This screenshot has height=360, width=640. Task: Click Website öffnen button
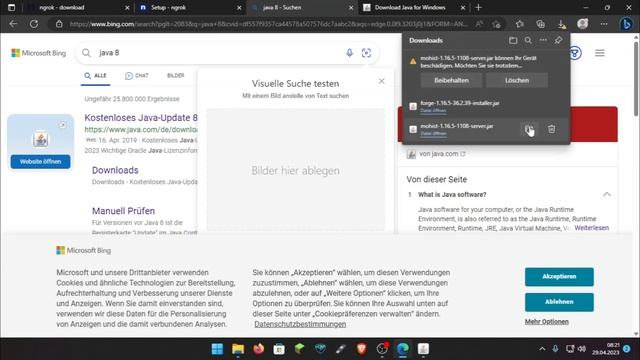(40, 162)
